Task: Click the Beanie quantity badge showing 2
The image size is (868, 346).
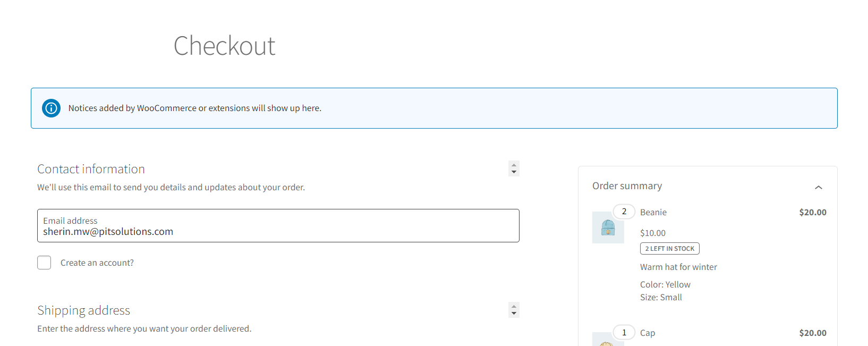Action: (624, 212)
